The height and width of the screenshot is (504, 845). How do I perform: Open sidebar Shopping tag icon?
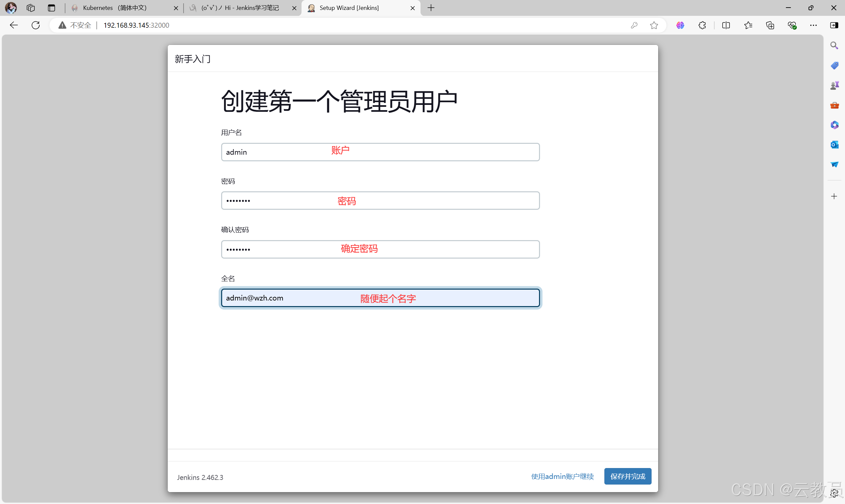point(834,65)
